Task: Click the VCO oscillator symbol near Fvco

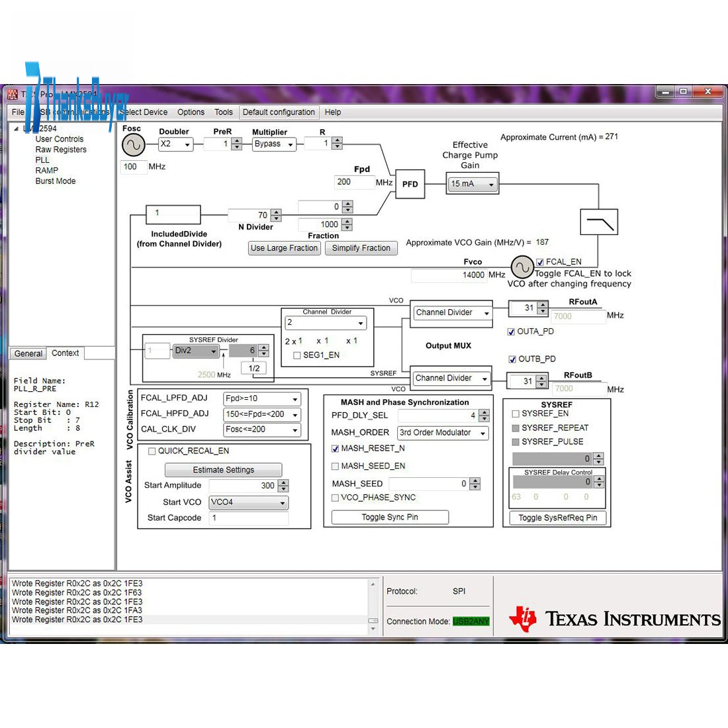Action: 522,267
